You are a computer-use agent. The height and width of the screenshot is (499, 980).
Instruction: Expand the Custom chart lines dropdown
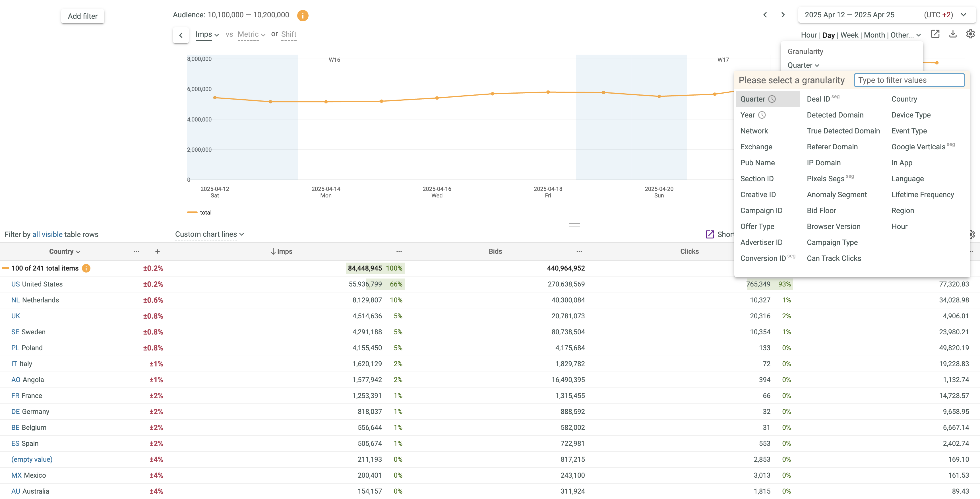(x=209, y=234)
